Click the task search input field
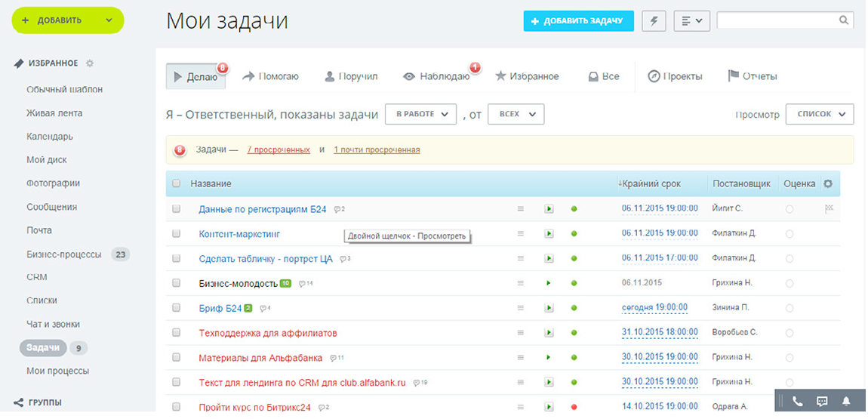 tap(777, 20)
